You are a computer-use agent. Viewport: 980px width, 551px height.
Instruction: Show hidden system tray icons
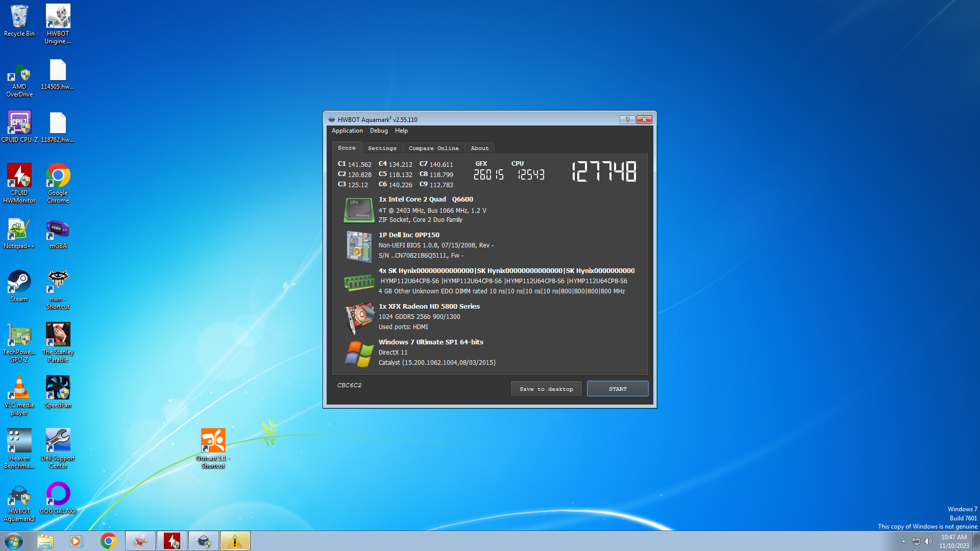903,541
